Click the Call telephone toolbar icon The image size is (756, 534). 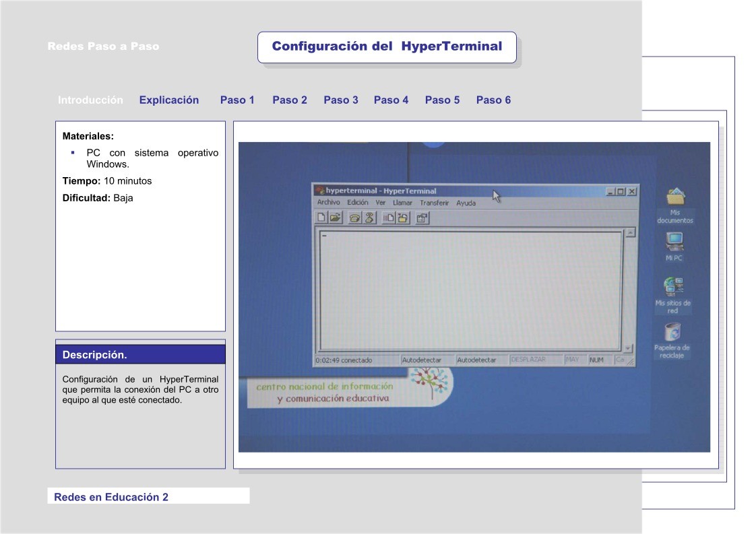click(354, 218)
